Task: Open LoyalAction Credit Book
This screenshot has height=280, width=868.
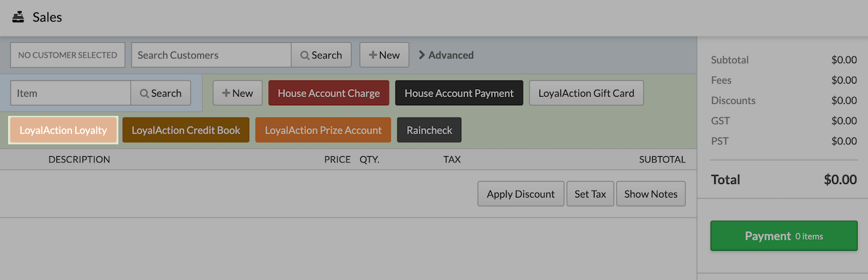Action: tap(186, 130)
